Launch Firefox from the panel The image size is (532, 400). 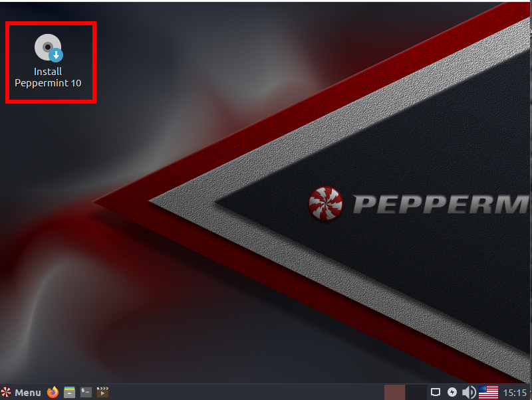53,392
